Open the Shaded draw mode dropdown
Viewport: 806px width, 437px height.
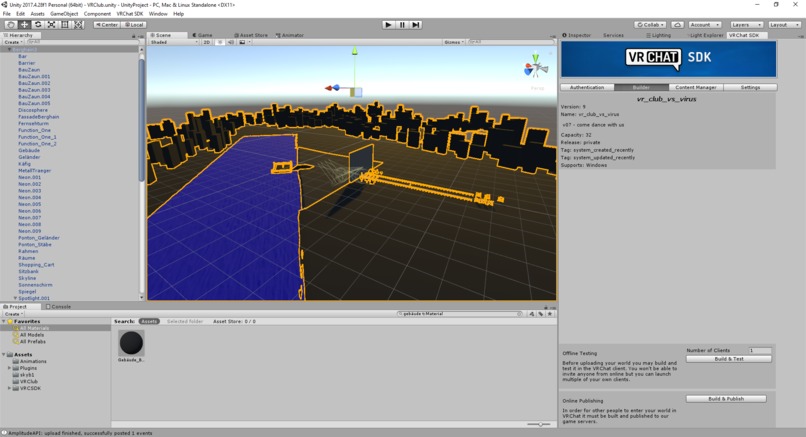(x=174, y=42)
